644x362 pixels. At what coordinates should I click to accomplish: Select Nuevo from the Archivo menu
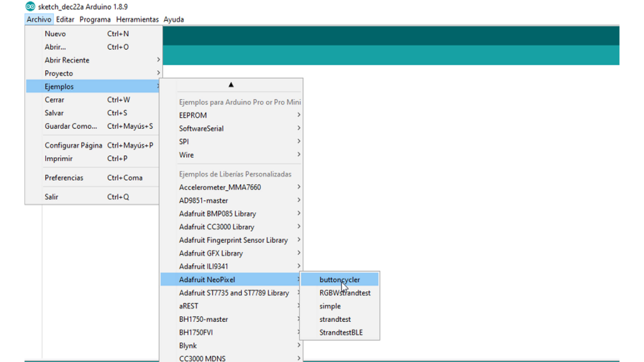click(x=55, y=34)
